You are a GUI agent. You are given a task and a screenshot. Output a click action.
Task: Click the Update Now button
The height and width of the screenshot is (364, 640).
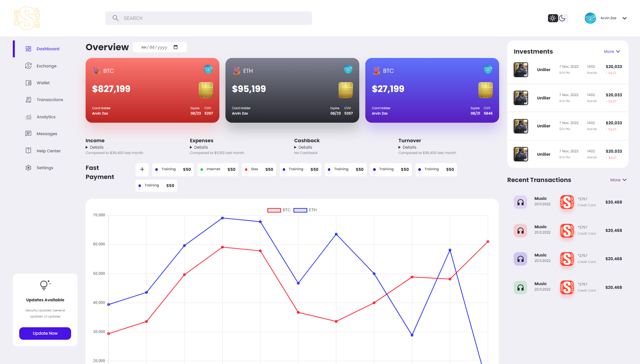45,333
